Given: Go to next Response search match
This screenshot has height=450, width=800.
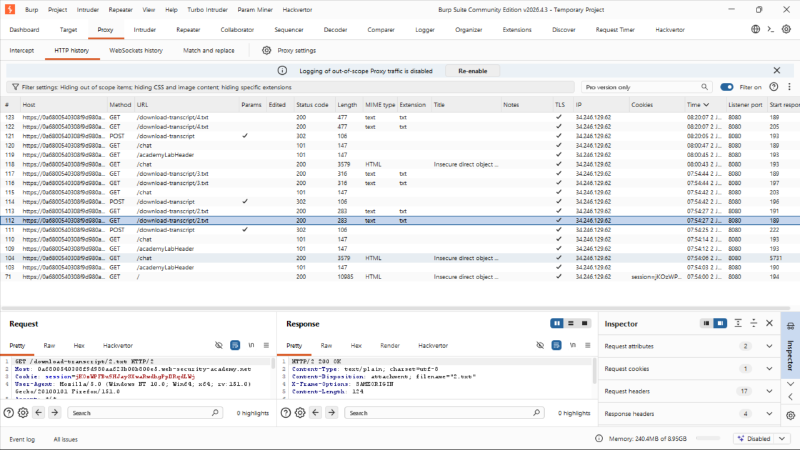Looking at the screenshot, I should pyautogui.click(x=332, y=413).
